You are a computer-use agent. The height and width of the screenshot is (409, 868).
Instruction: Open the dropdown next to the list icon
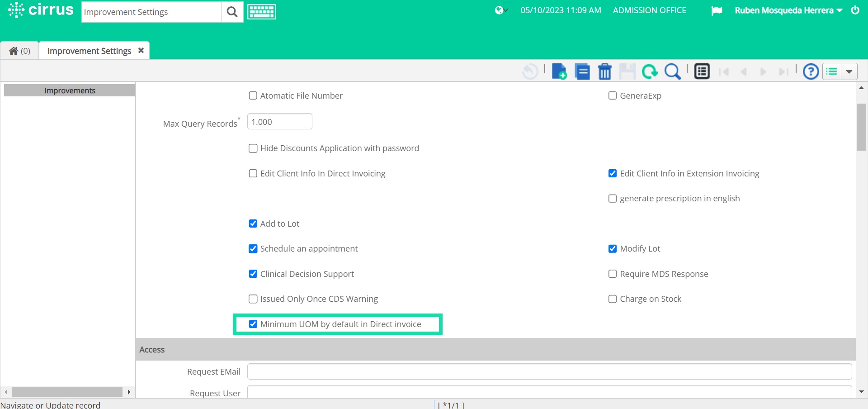(849, 71)
